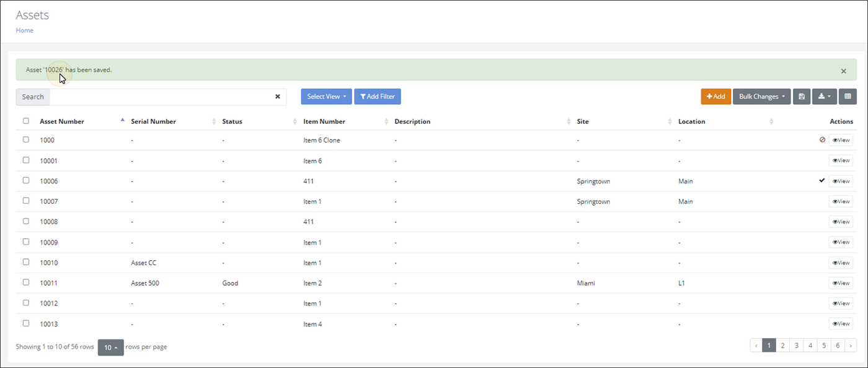Sort by Description column arrow
The width and height of the screenshot is (868, 368).
[x=569, y=121]
